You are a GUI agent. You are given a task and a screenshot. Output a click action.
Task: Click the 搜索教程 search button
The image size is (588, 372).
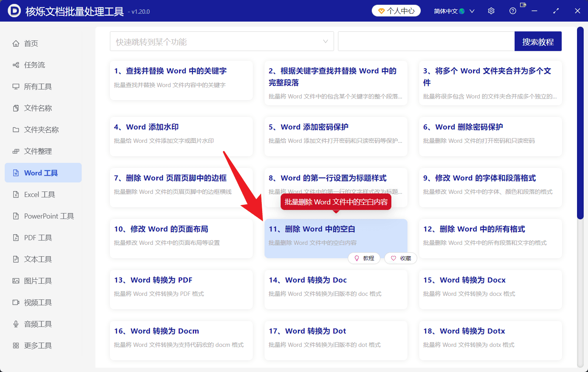pos(538,41)
